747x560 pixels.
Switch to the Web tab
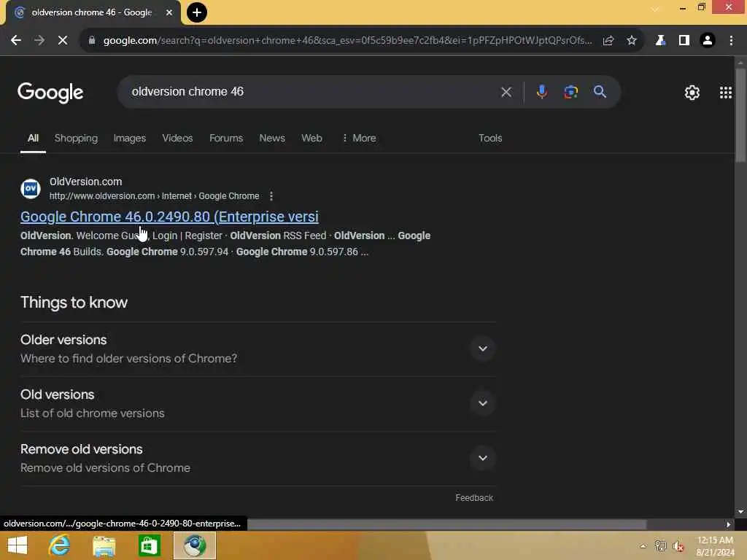coord(311,138)
